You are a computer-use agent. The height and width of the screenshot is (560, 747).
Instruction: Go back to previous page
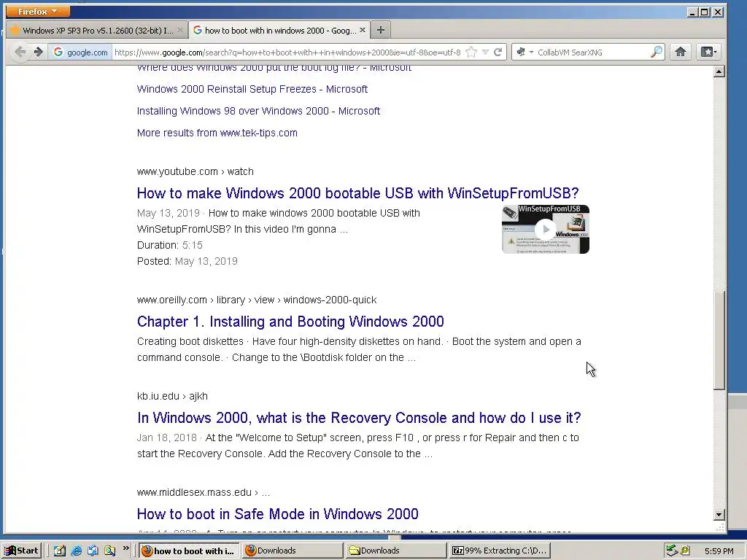coord(20,52)
